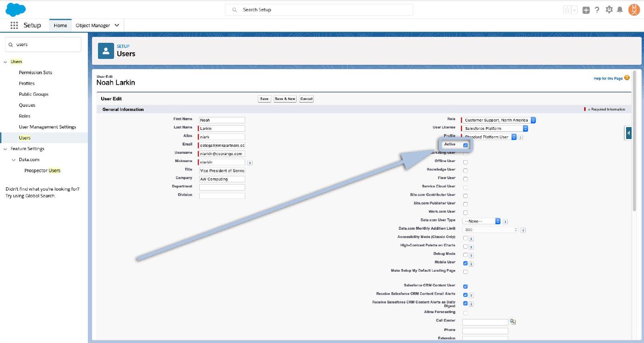This screenshot has height=343, width=644.
Task: Click the global create plus icon
Action: tap(586, 10)
